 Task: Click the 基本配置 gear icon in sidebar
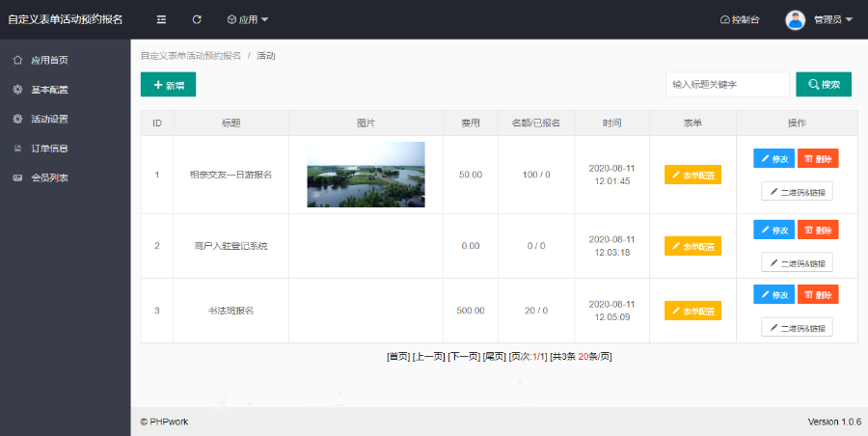[x=17, y=90]
